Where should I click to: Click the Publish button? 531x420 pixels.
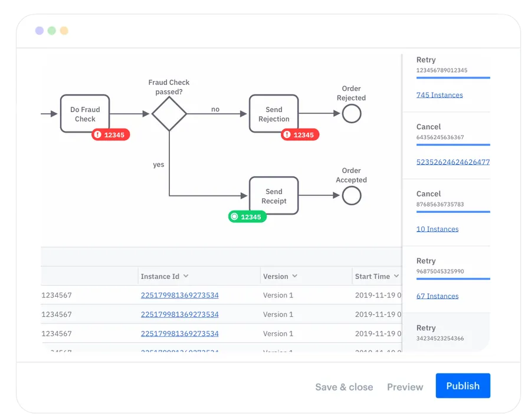tap(463, 386)
